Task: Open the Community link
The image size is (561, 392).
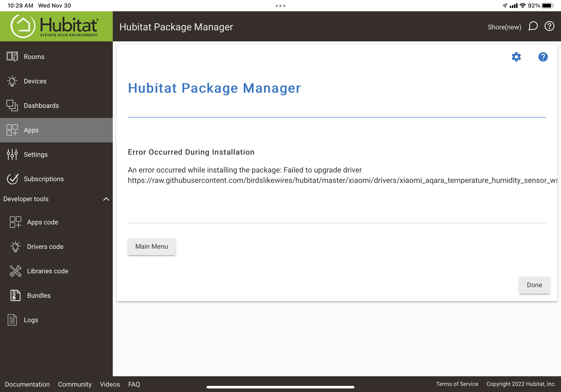Action: coord(75,384)
